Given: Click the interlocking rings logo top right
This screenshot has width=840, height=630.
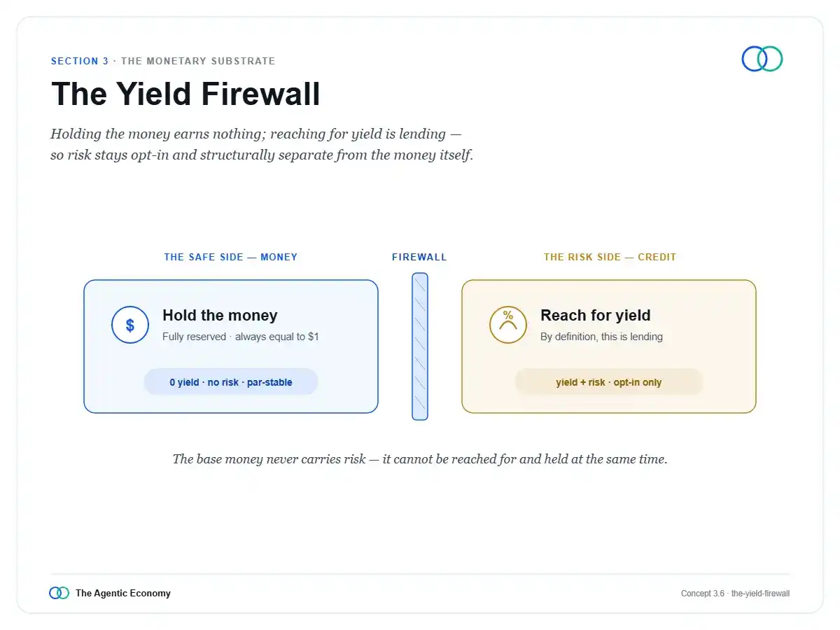Looking at the screenshot, I should tap(762, 59).
